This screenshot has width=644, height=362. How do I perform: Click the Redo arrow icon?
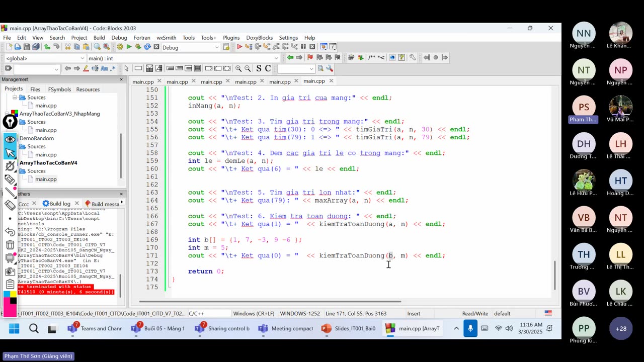click(x=56, y=47)
